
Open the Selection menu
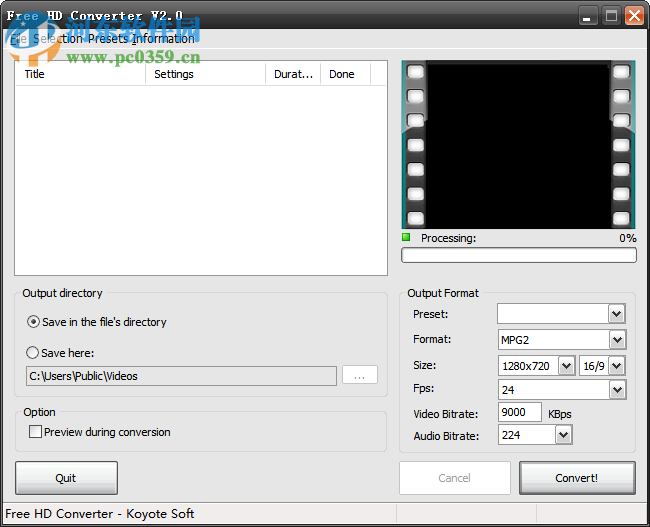pyautogui.click(x=58, y=39)
